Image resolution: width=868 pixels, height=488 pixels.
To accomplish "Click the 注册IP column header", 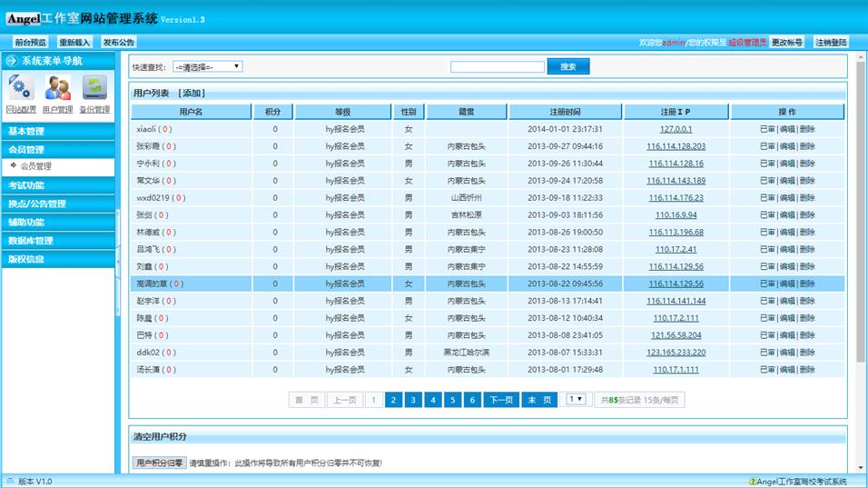I will 676,112.
